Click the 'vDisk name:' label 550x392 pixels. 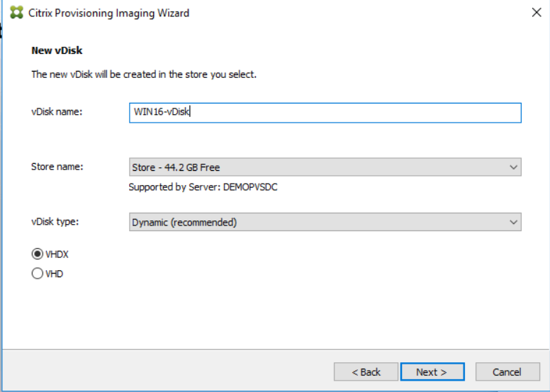click(57, 111)
